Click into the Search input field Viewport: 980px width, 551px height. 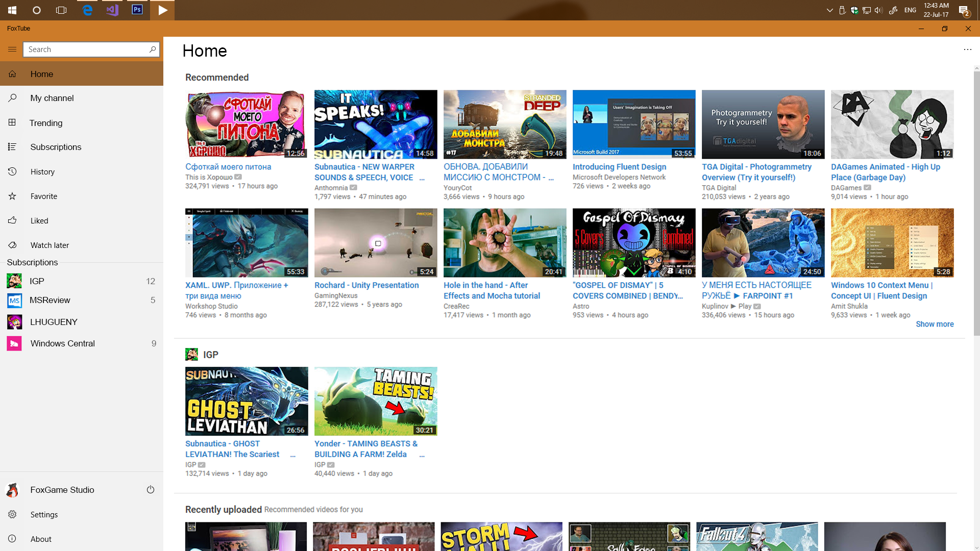pyautogui.click(x=87, y=49)
